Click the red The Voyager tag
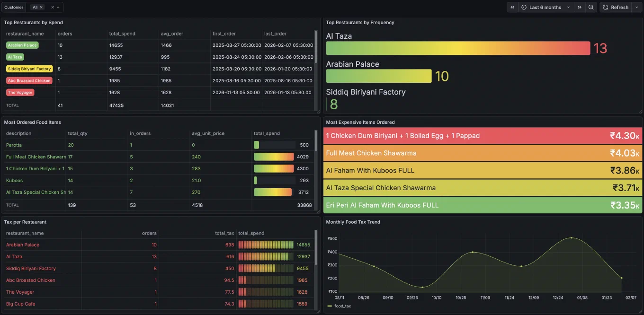The width and height of the screenshot is (644, 315). [x=20, y=92]
